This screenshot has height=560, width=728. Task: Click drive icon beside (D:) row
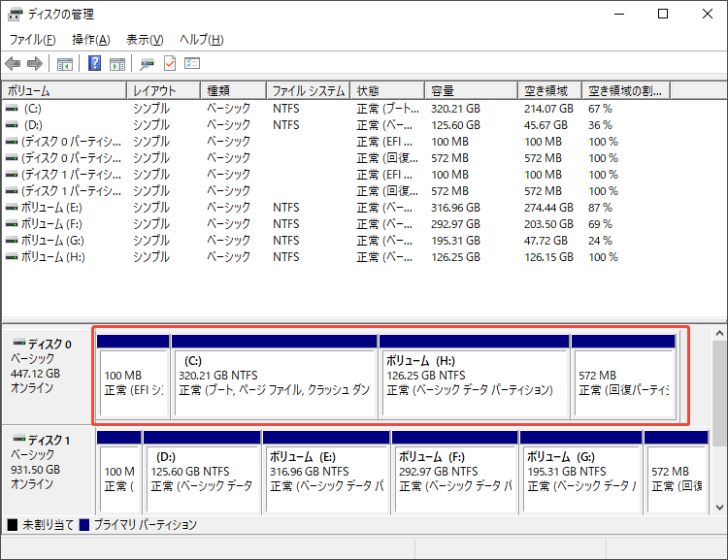pyautogui.click(x=12, y=125)
